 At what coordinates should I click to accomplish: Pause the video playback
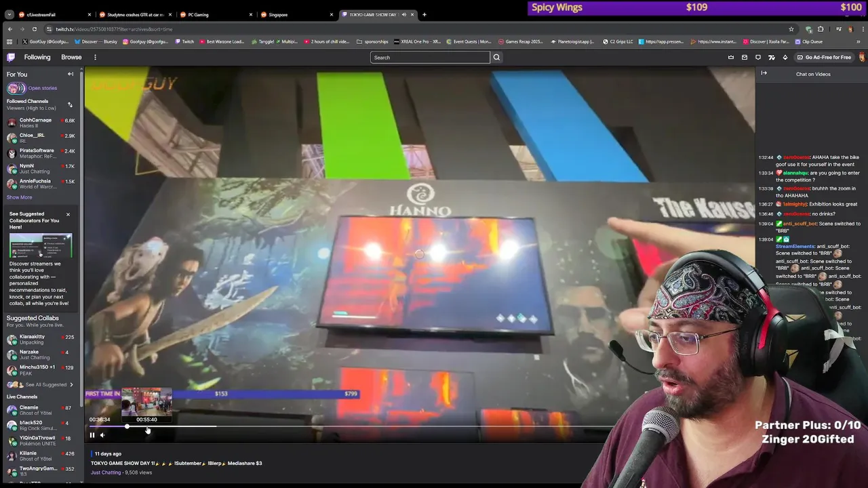(x=92, y=435)
